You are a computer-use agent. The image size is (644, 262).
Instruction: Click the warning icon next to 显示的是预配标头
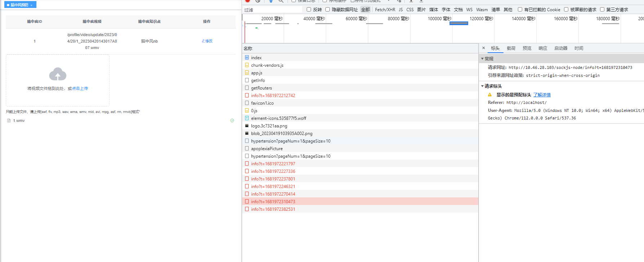tap(490, 95)
